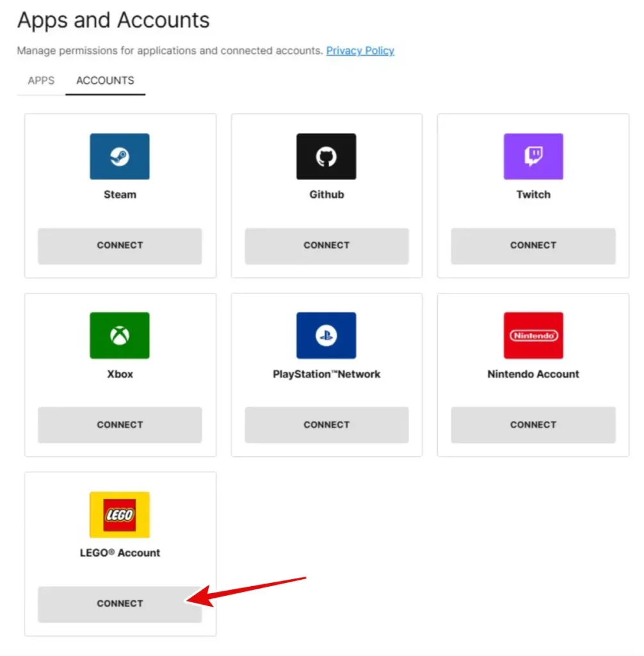The width and height of the screenshot is (644, 656).
Task: Connect the PlayStation Network account
Action: pos(326,425)
